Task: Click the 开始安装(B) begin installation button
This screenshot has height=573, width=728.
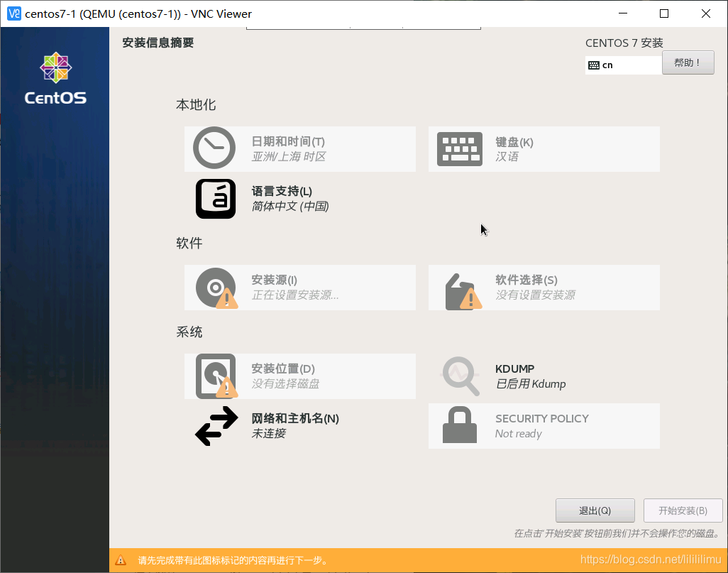Action: tap(683, 511)
